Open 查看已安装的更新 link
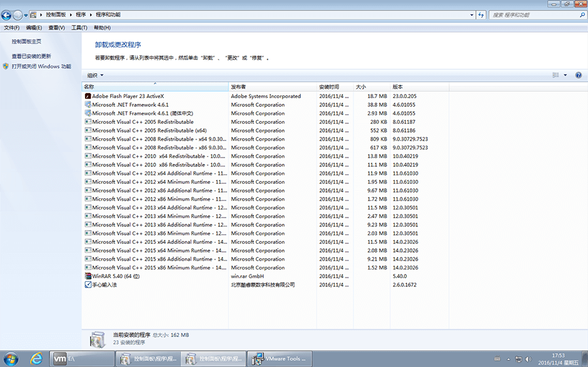 [31, 56]
